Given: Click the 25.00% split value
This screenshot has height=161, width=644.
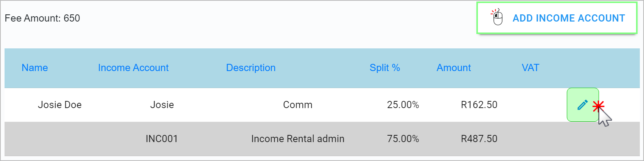Looking at the screenshot, I should [403, 105].
